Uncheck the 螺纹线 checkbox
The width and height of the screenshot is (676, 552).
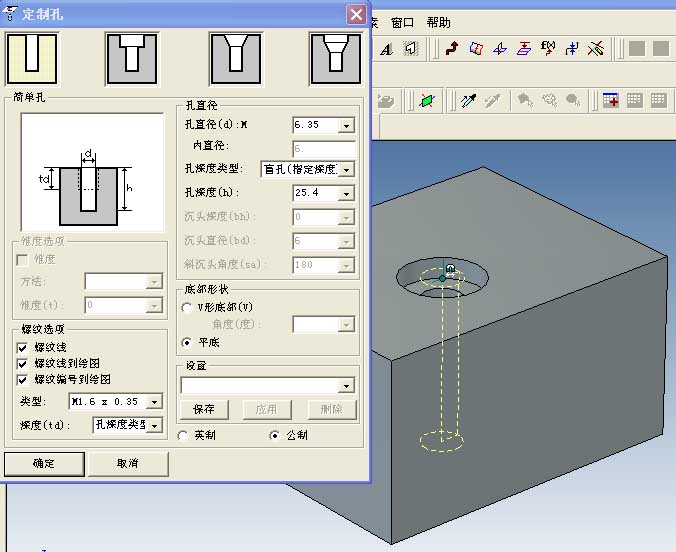[22, 347]
